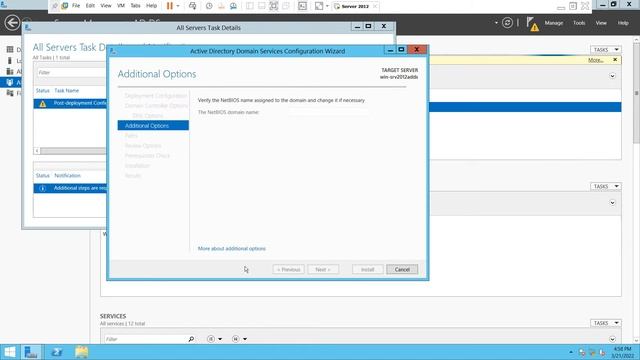Open the dropdown arrow left of refresh
640x360 pixels.
point(496,23)
